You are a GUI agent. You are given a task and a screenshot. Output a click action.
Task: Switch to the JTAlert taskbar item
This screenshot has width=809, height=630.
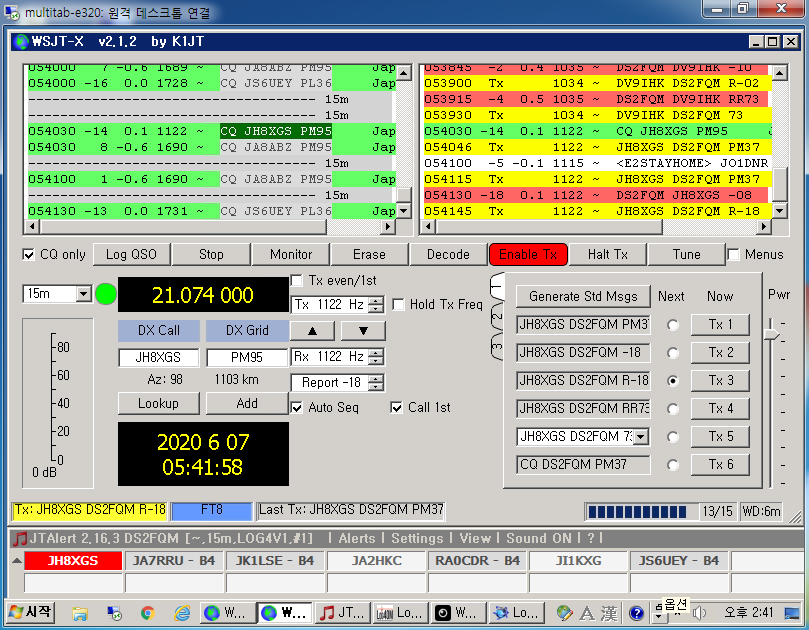343,613
